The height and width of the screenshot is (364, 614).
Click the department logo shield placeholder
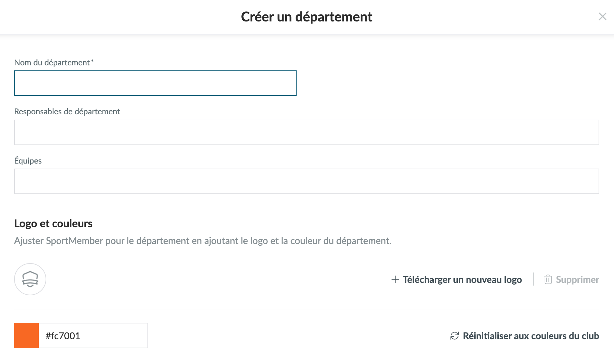tap(30, 279)
